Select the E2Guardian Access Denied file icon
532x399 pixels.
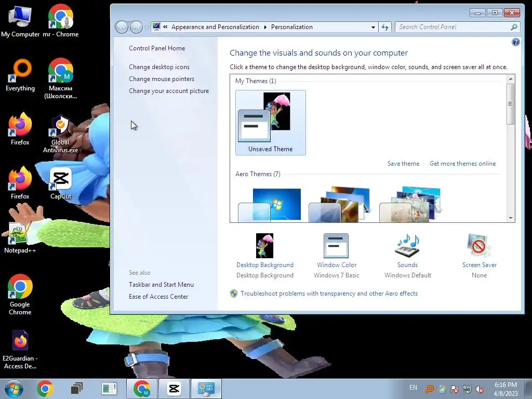click(20, 350)
